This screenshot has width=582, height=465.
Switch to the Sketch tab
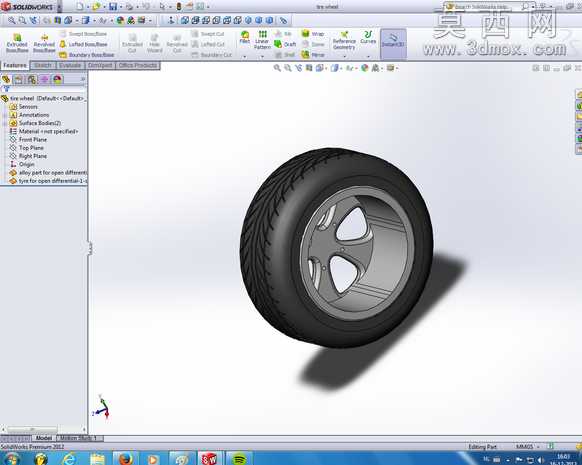[x=43, y=65]
